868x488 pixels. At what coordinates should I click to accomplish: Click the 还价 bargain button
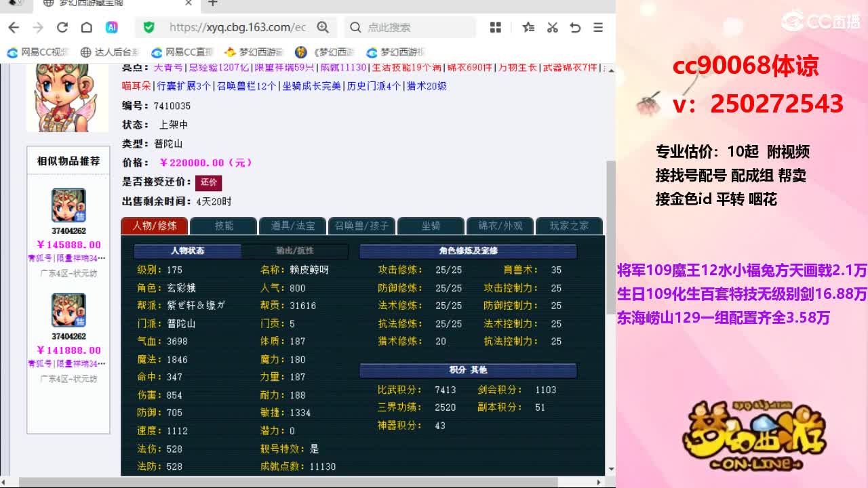[x=208, y=182]
